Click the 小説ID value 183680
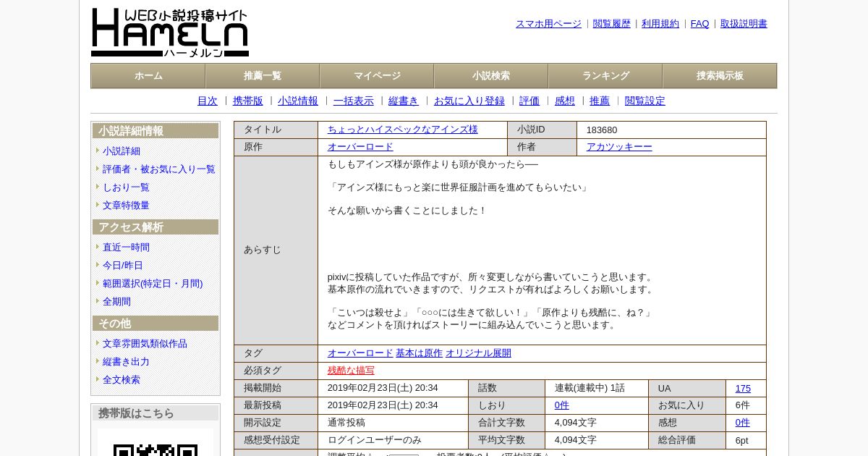Viewport: 868px width, 456px height. (602, 130)
